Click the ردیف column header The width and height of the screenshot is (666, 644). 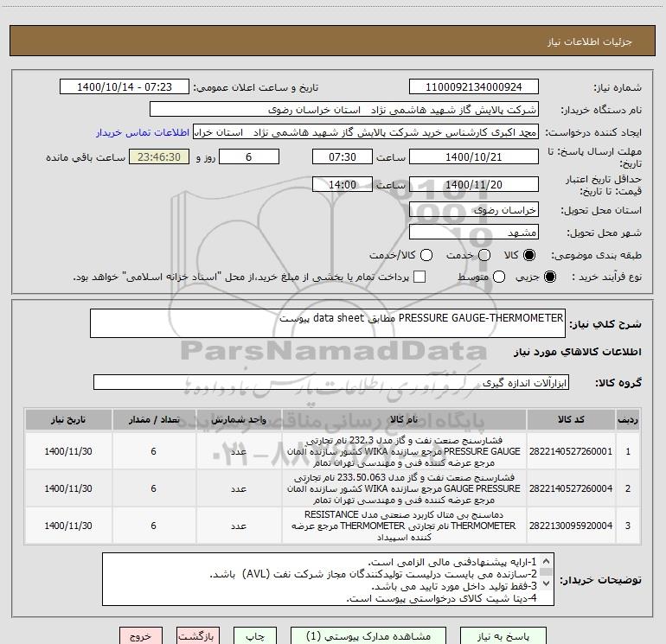pyautogui.click(x=628, y=419)
